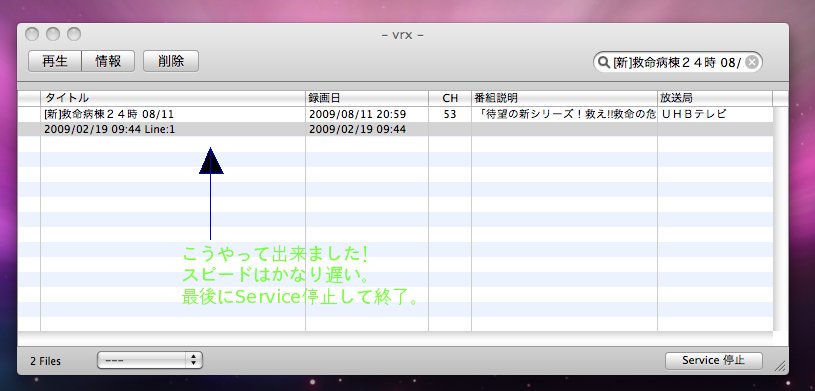Click the narrow blank first column header
Image resolution: width=815 pixels, height=391 pixels.
pos(29,98)
